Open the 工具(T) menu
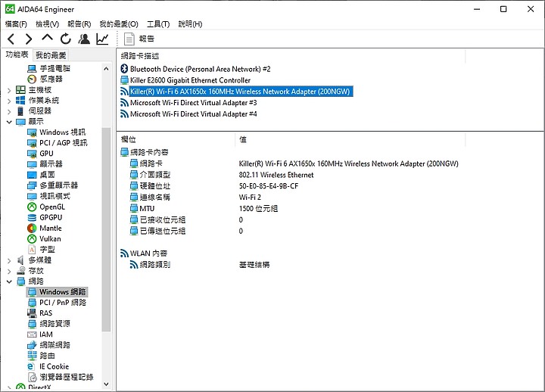The height and width of the screenshot is (392, 545). tap(158, 24)
